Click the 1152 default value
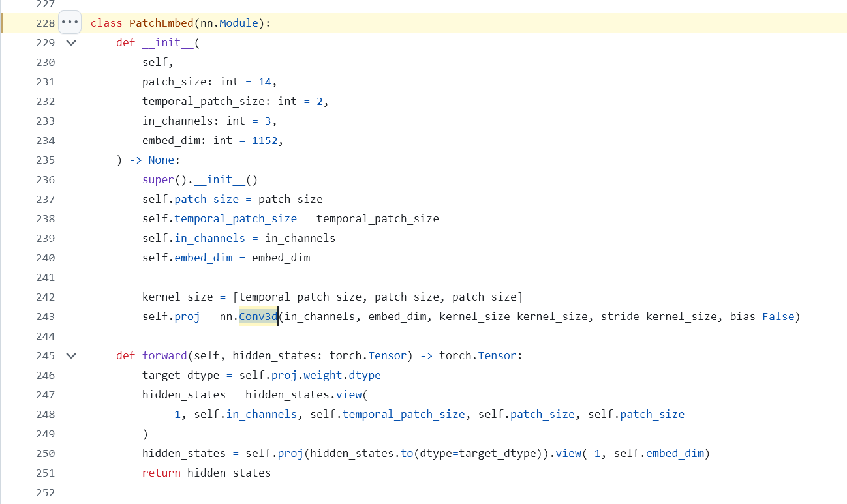Screen dimensions: 847x504 click(x=264, y=140)
